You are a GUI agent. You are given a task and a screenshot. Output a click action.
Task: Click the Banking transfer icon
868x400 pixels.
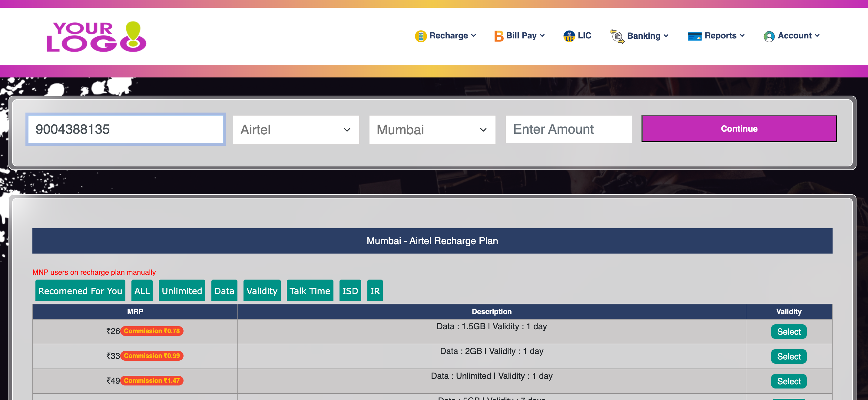click(x=617, y=36)
